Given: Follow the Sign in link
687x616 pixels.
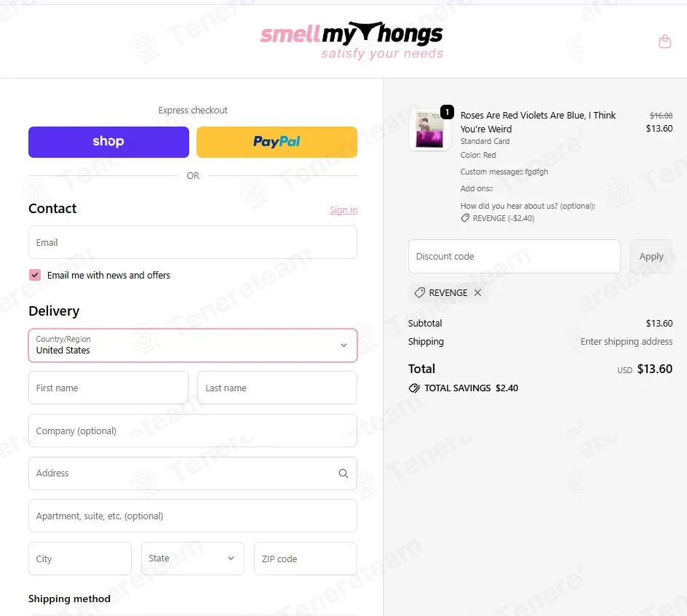Looking at the screenshot, I should 343,209.
